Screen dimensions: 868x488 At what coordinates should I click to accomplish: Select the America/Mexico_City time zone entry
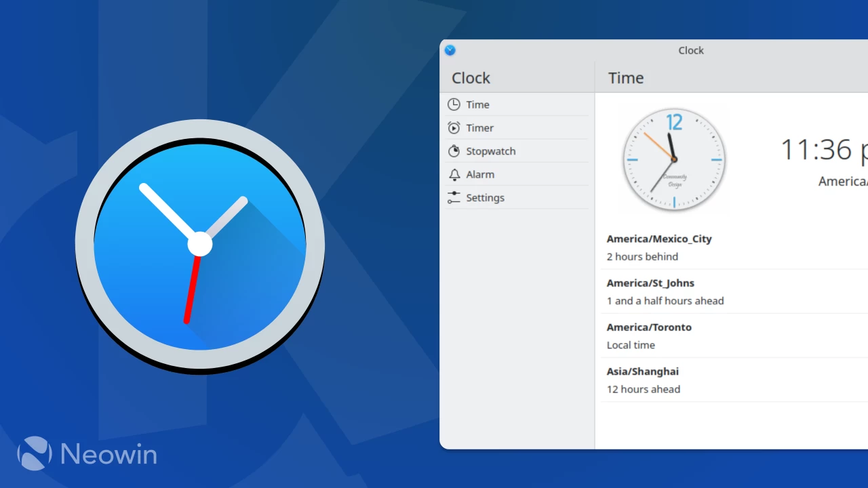tap(734, 247)
